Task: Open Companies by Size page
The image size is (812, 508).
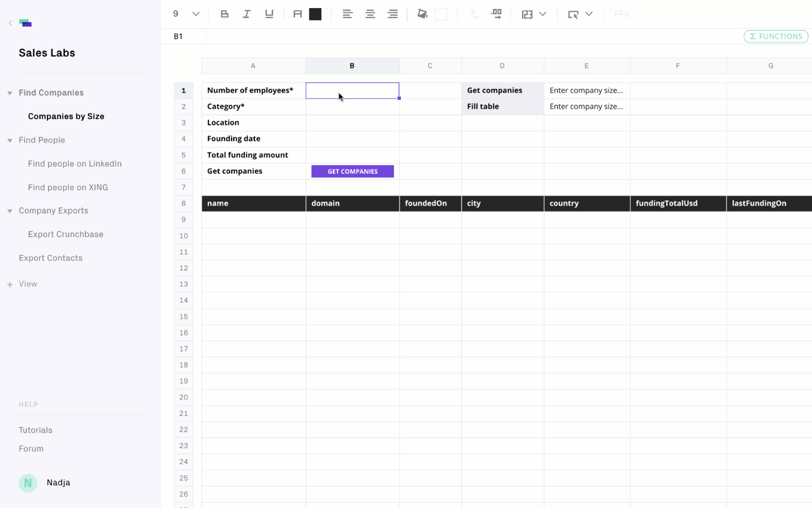Action: coord(66,116)
